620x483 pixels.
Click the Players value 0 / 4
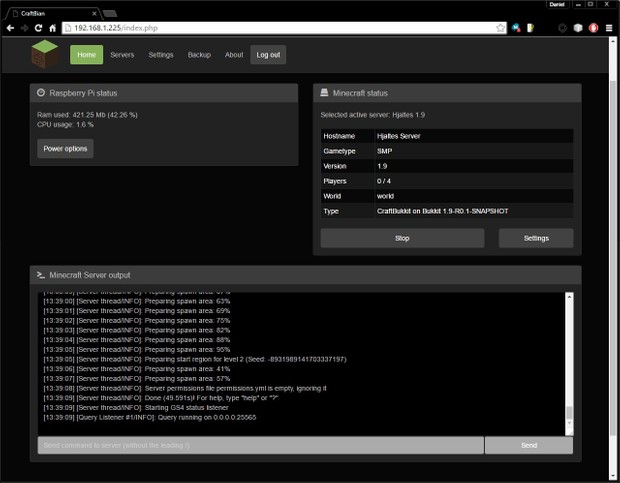384,181
